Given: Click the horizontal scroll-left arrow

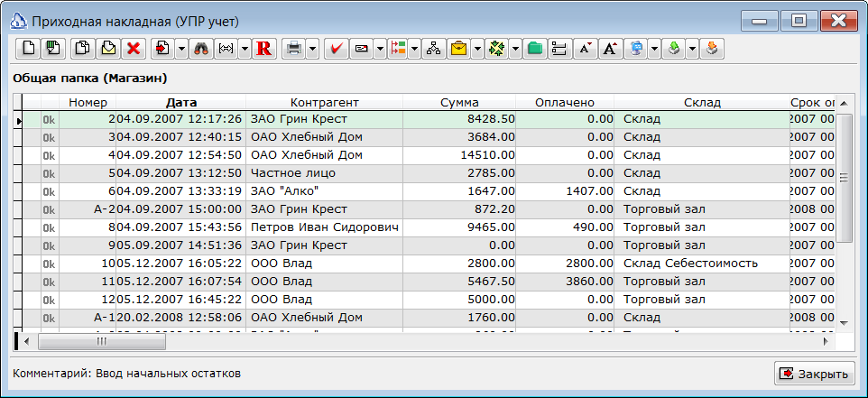Looking at the screenshot, I should pos(27,341).
